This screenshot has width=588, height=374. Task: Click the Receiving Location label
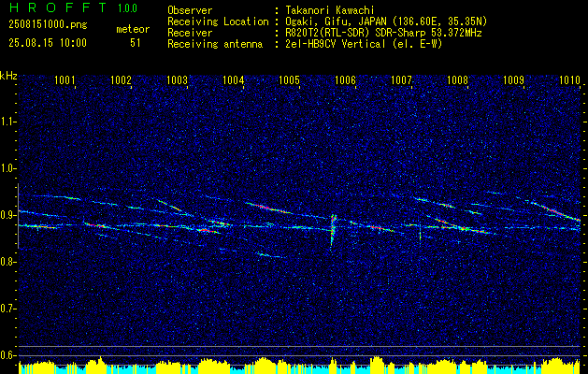click(218, 22)
